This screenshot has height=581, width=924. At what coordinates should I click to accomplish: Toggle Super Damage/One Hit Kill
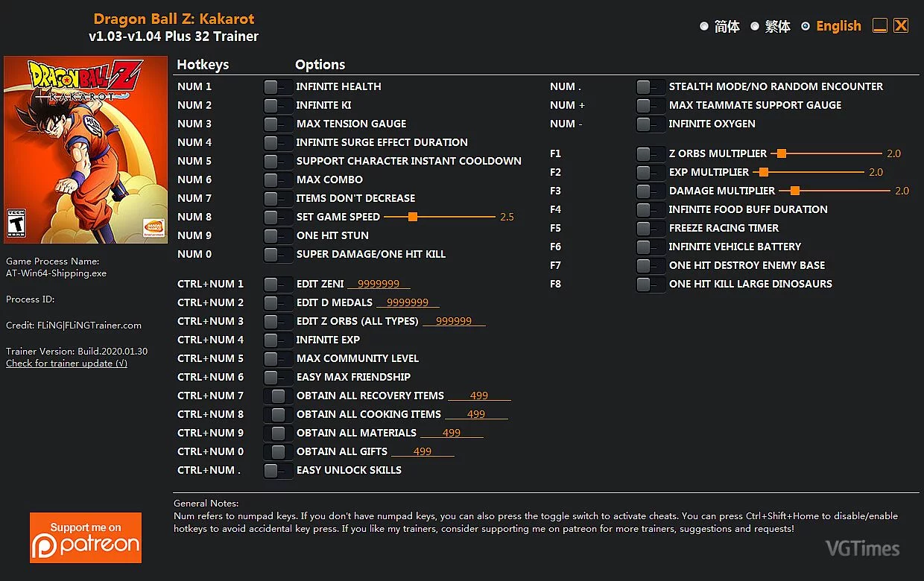coord(277,254)
